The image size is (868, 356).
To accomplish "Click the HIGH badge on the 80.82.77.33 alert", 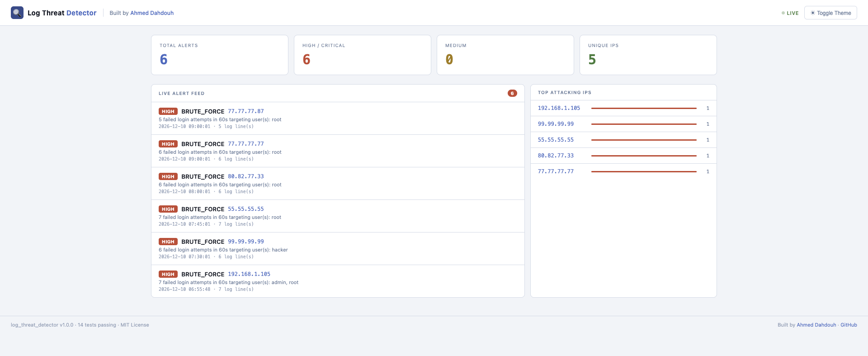I will [x=168, y=176].
